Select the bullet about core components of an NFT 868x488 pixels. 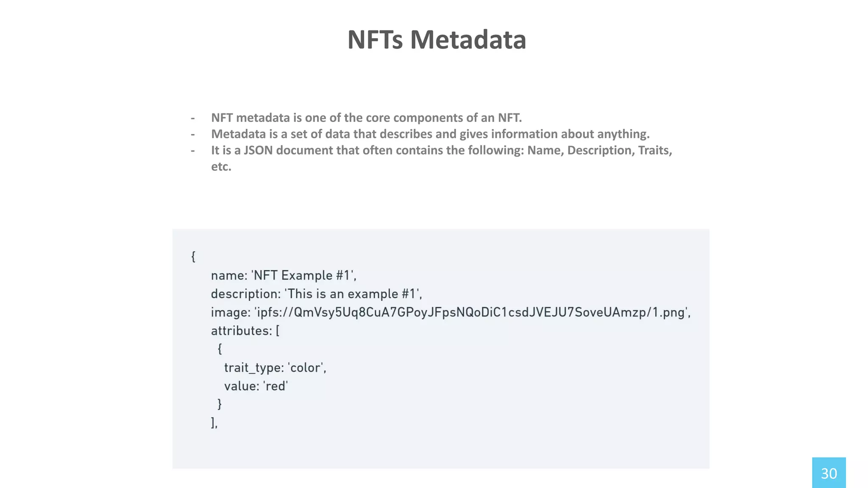366,117
